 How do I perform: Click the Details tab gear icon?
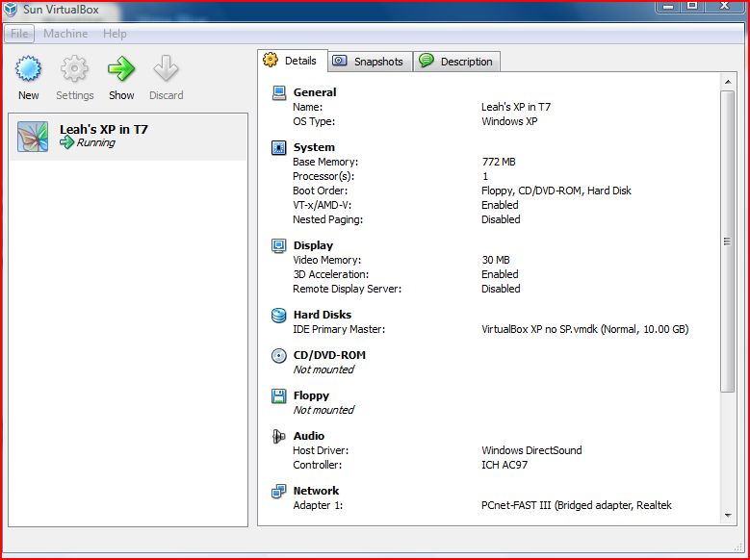pyautogui.click(x=271, y=60)
